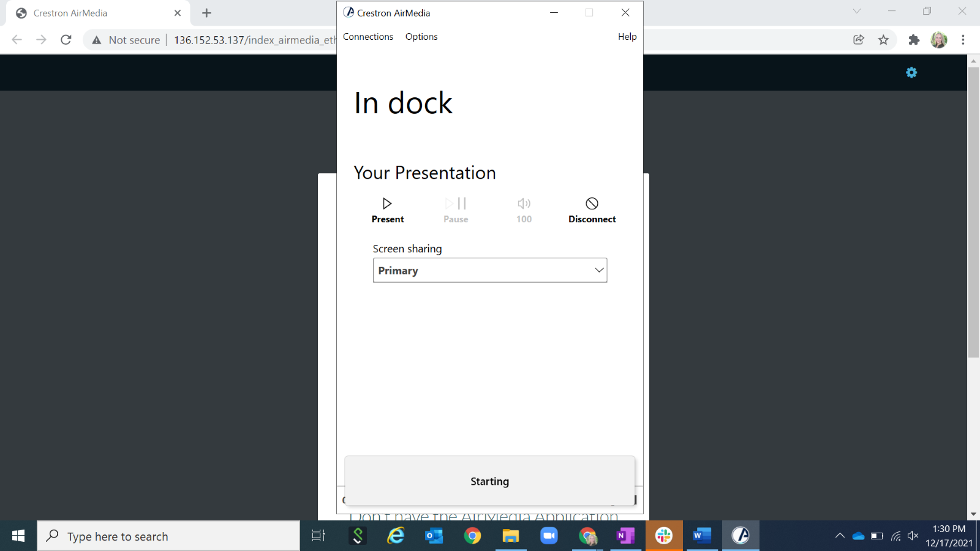
Task: Open Outlook from the taskbar
Action: [434, 536]
